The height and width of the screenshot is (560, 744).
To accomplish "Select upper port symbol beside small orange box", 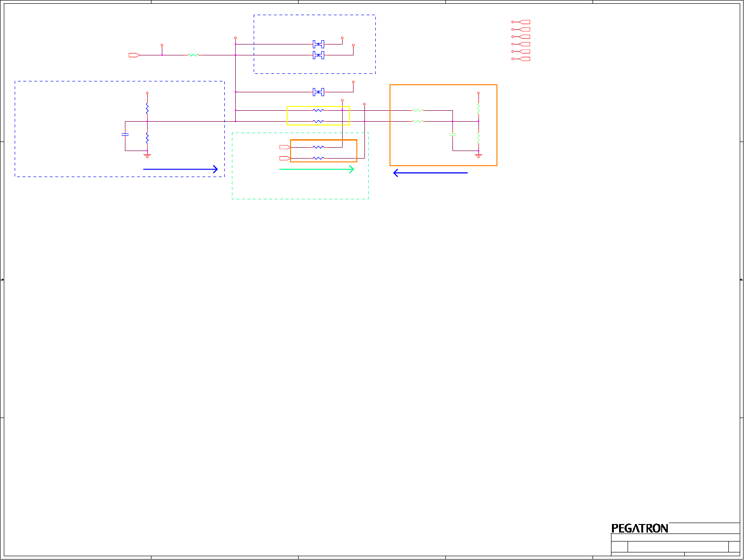I will click(x=284, y=147).
